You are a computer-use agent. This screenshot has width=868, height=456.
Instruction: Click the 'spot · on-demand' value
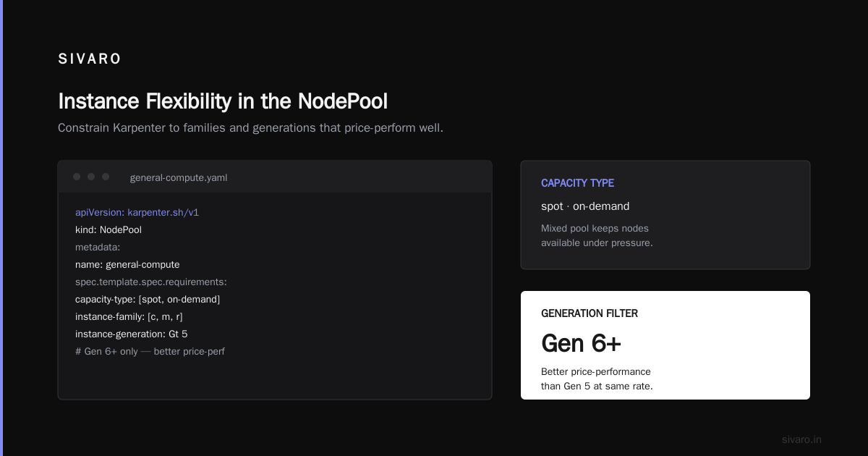[x=585, y=206]
